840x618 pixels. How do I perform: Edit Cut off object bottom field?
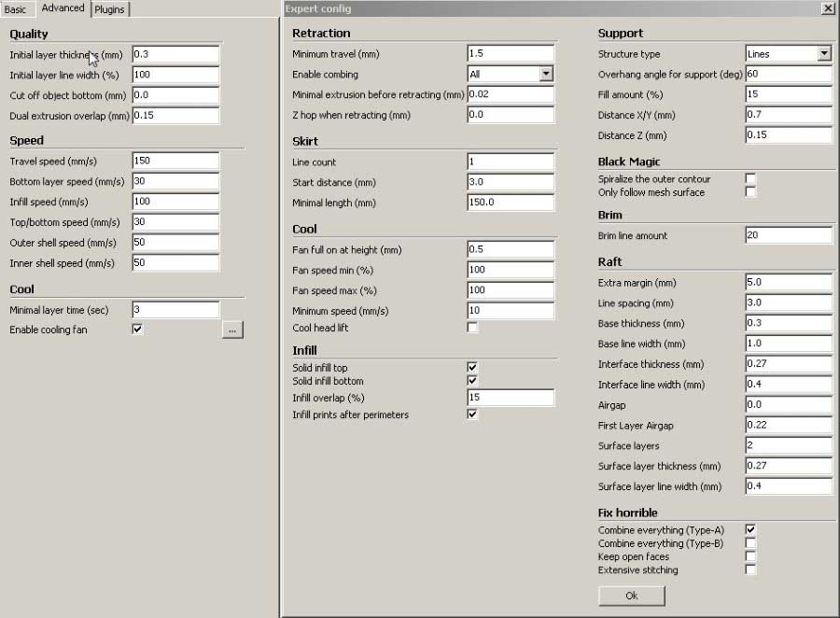point(175,95)
